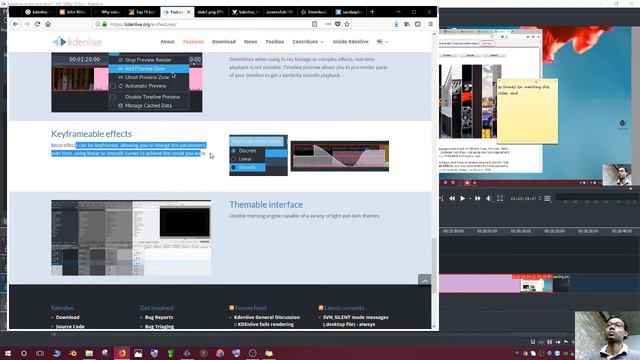Adjust the monitor timecode stepper

click(x=540, y=198)
